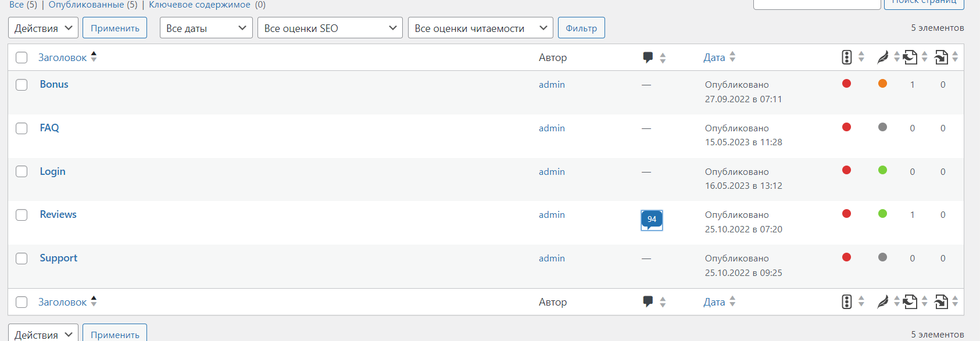The image size is (980, 341).
Task: Show the Опубликованные (5) pages view
Action: point(93,5)
